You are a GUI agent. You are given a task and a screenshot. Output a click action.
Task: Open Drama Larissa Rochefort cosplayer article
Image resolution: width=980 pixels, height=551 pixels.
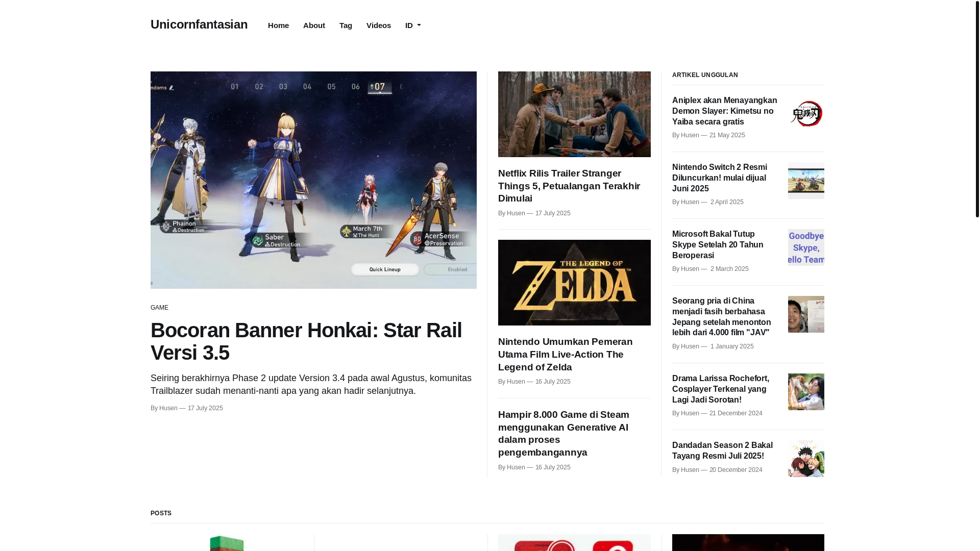[x=720, y=389]
